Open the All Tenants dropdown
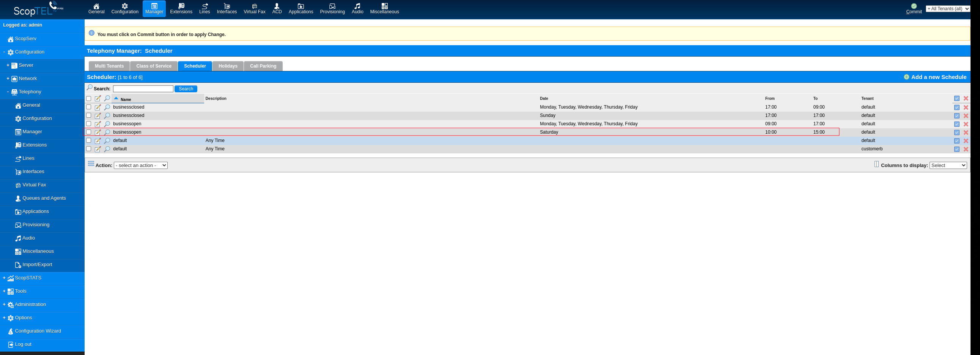This screenshot has height=355, width=980. tap(947, 9)
